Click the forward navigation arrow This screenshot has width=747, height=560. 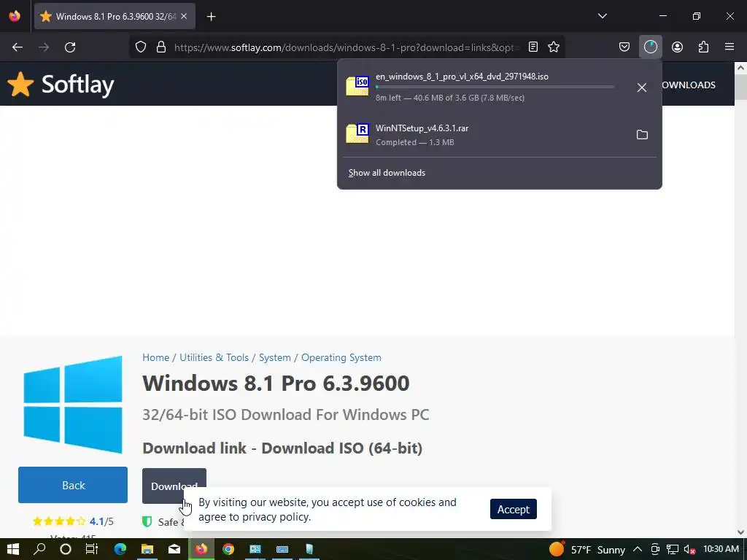(44, 47)
